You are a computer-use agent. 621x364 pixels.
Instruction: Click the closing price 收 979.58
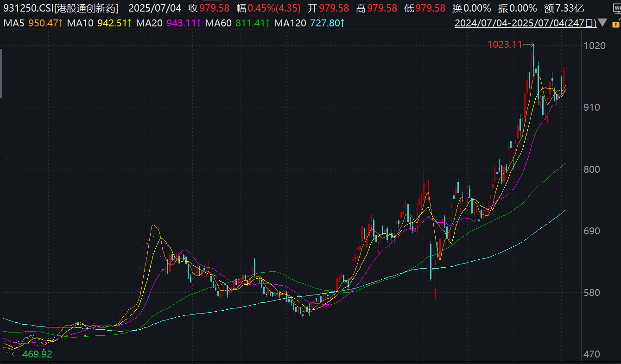point(209,8)
